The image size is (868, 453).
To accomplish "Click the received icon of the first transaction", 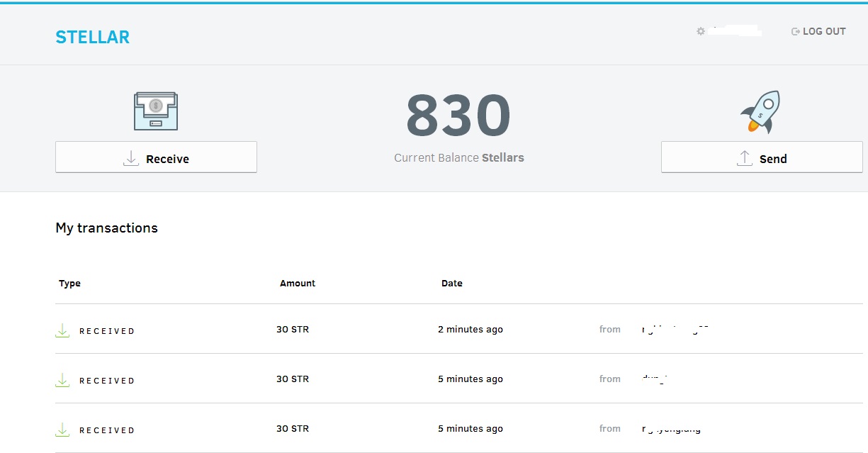I will [x=62, y=330].
